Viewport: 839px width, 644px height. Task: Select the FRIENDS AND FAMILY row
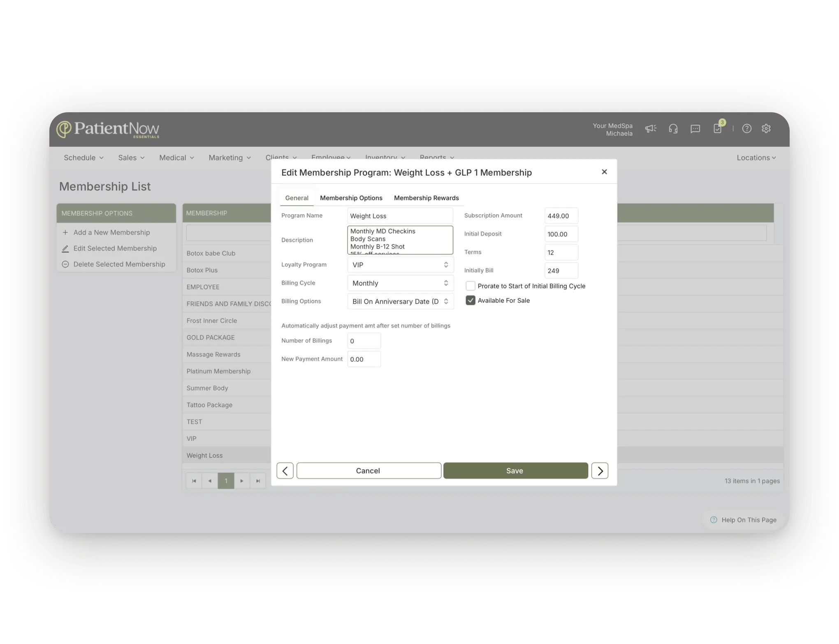coord(227,304)
